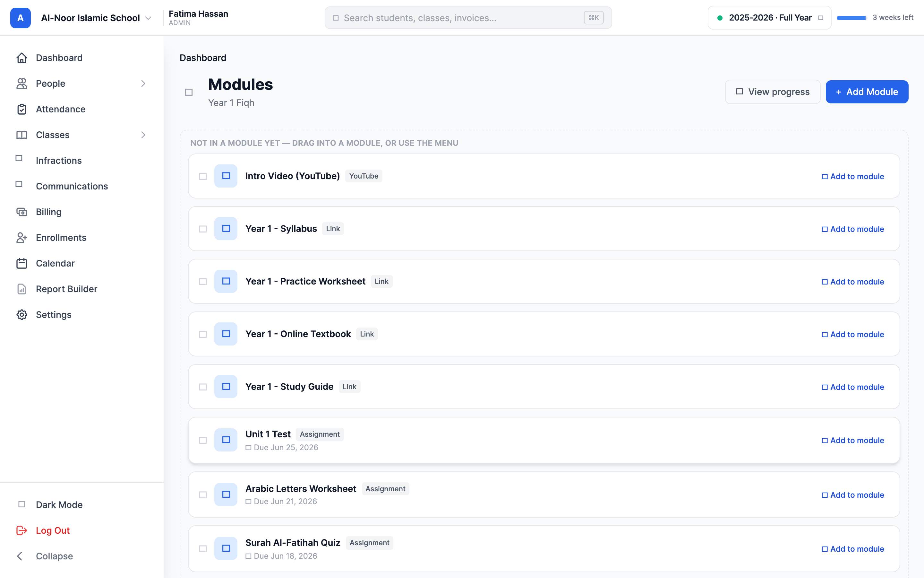Navigate to Billing
This screenshot has height=578, width=924.
pos(82,212)
